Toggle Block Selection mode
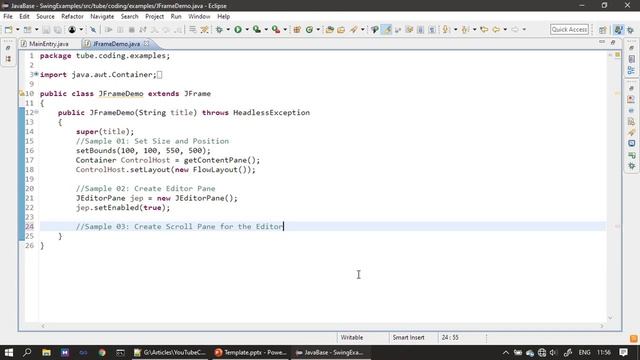This screenshot has height=360, width=640. point(420,29)
